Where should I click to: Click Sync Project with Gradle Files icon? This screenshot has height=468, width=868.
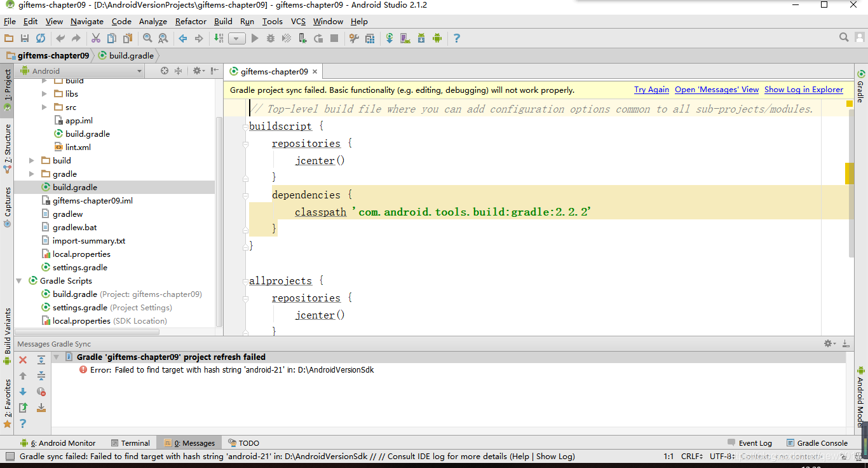[390, 38]
